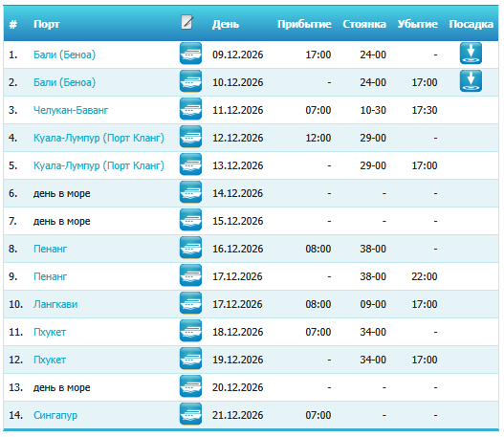Click the # column header
The image size is (504, 437).
13,25
